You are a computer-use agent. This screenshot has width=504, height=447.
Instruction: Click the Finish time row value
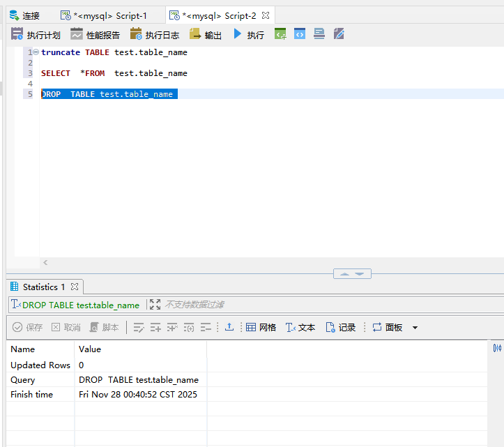tap(138, 395)
